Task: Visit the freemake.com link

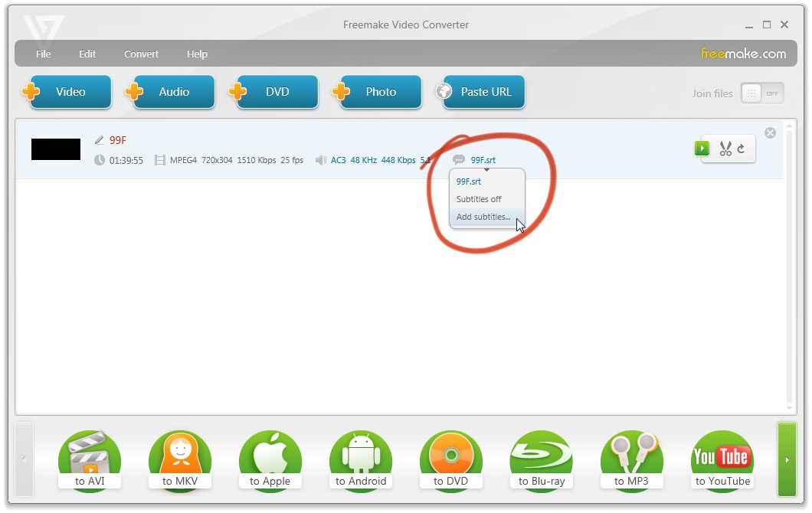Action: [x=743, y=54]
